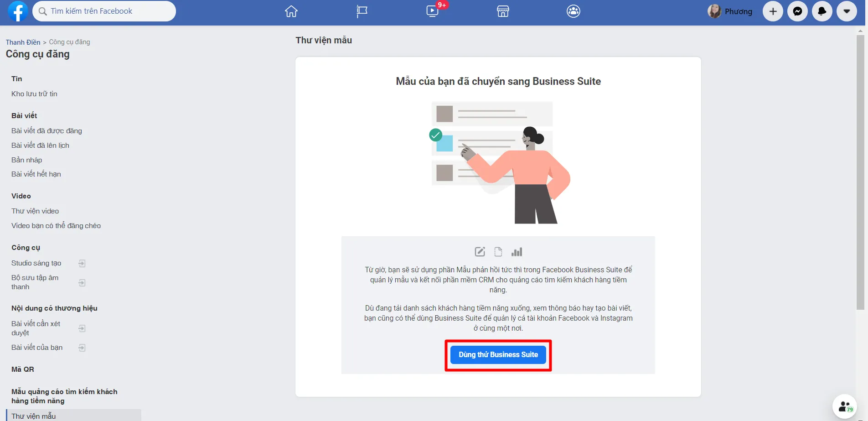Click the Facebook logo icon
Screen dimensions: 868x421
pyautogui.click(x=18, y=11)
